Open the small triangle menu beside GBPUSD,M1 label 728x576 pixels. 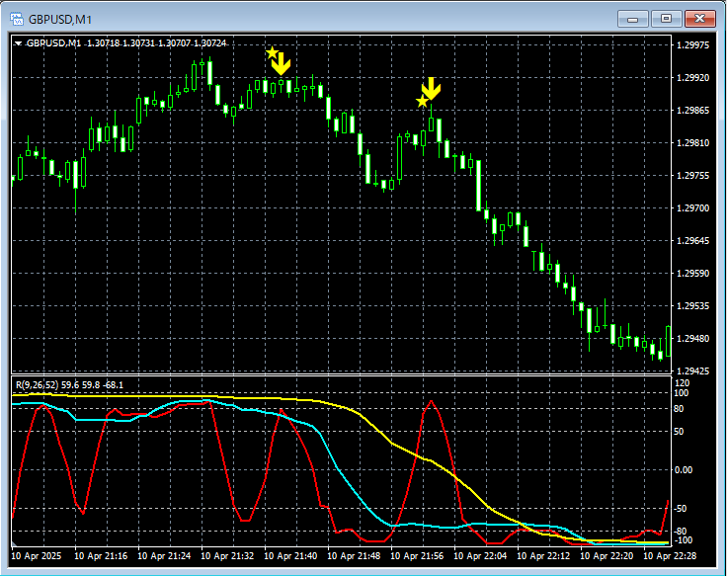[19, 43]
